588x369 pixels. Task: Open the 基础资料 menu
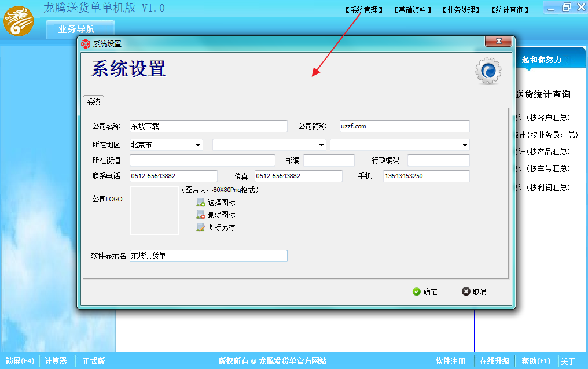pos(413,10)
